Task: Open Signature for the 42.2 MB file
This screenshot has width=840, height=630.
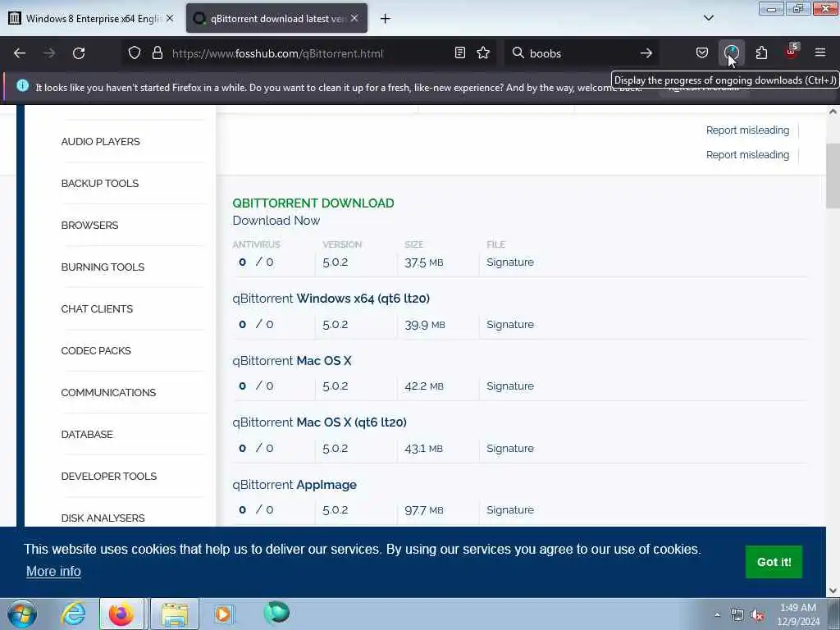Action: click(x=510, y=386)
